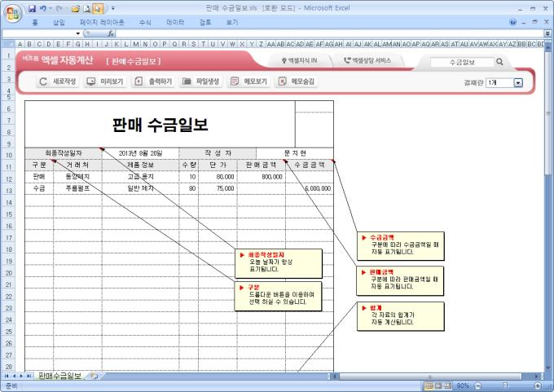Open the 결재란 1개 dropdown
The height and width of the screenshot is (392, 554).
click(518, 82)
